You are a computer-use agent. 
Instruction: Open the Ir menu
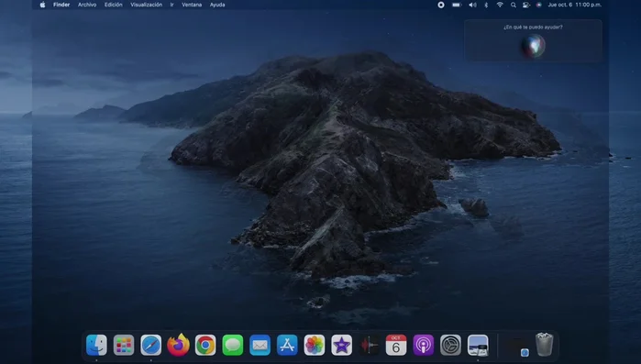point(172,5)
